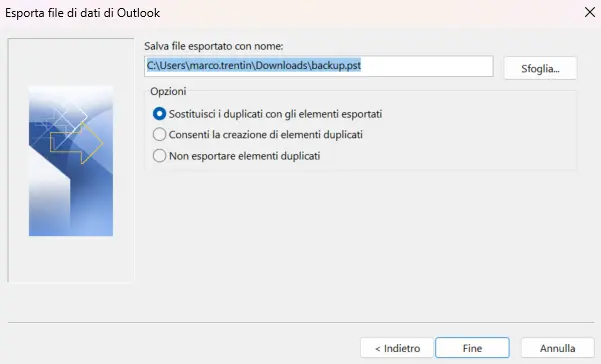Click the blue export wizard illustration
Viewport: 601px width, 364px height.
point(71,161)
